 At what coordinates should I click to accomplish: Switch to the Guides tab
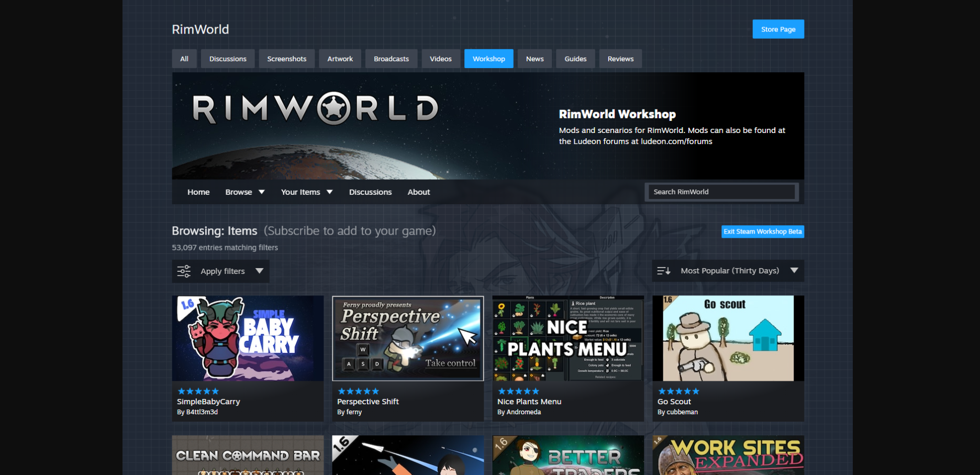[575, 59]
